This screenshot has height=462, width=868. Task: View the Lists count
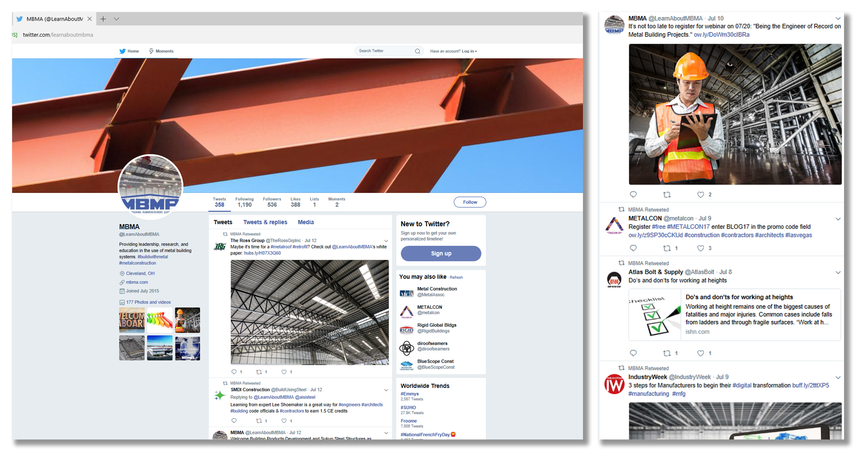(x=314, y=202)
